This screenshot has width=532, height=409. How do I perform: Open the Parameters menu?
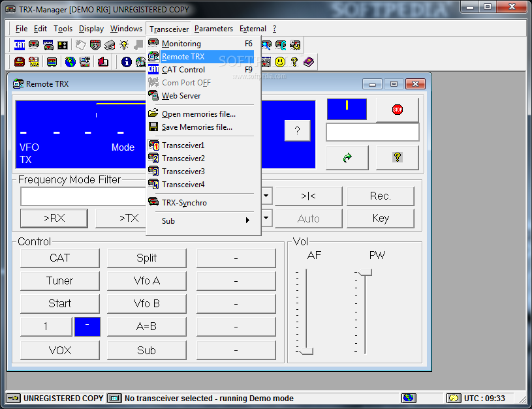point(213,29)
